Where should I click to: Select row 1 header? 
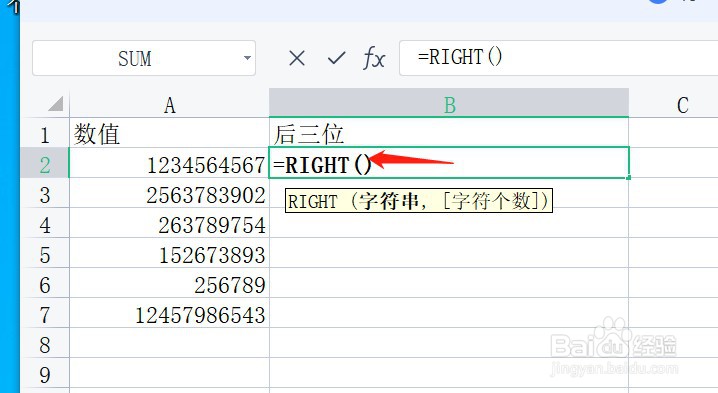[x=45, y=133]
